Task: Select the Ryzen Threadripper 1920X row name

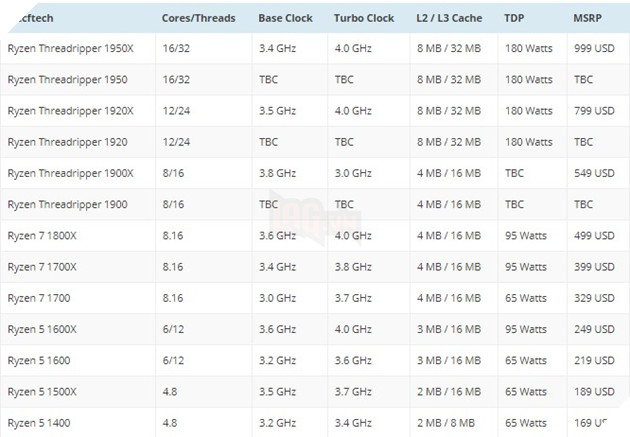Action: click(70, 111)
